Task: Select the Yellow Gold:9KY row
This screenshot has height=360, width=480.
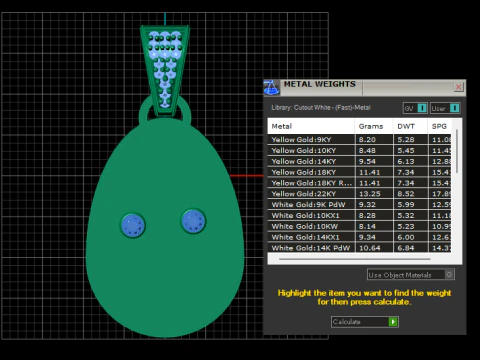Action: 359,139
